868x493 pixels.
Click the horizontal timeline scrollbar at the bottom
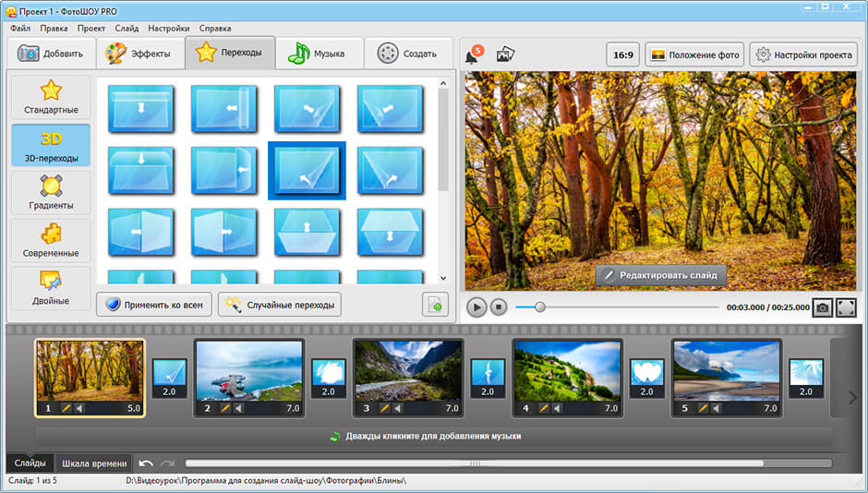tap(474, 463)
